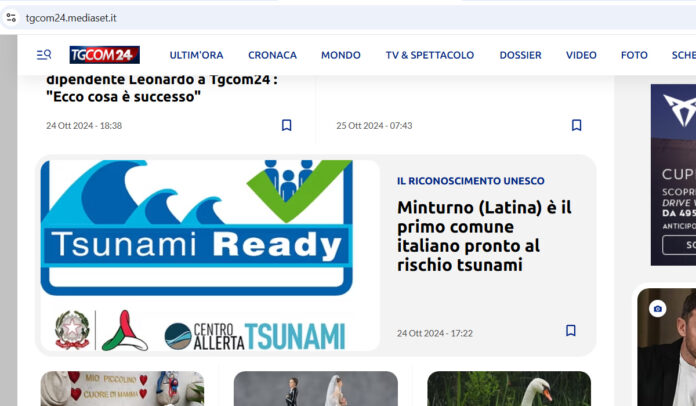Open the Minturno tsunami risk headline
This screenshot has height=406, width=696.
pyautogui.click(x=484, y=236)
